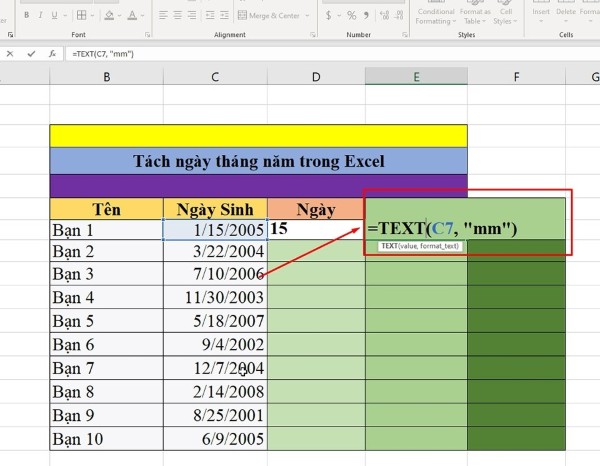Select date cell 8/25/2001
The image size is (600, 466).
click(x=215, y=415)
